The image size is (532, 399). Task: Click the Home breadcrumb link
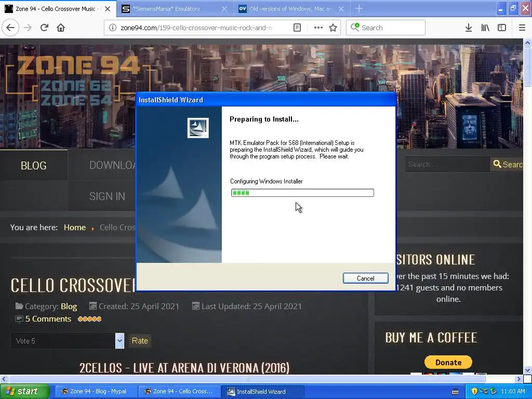click(75, 228)
